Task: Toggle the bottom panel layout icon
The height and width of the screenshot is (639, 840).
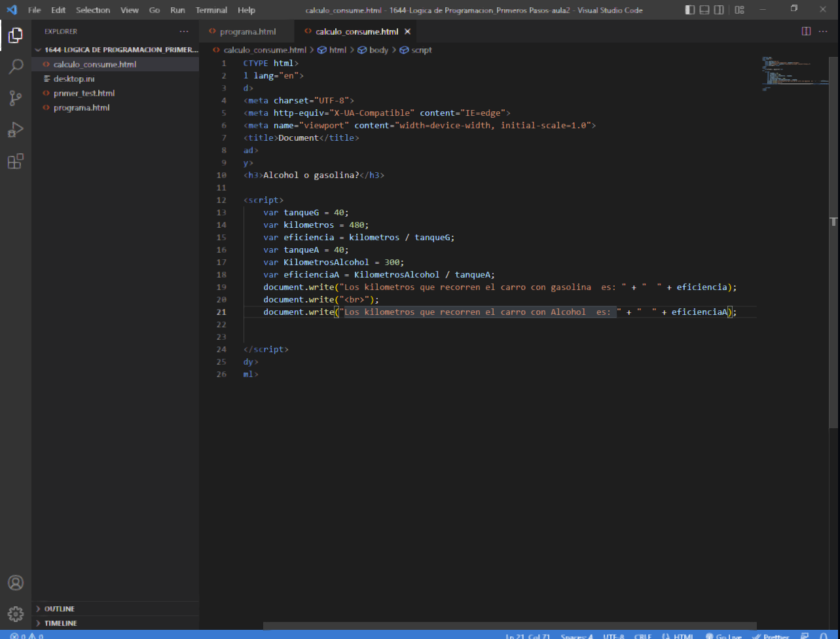Action: (704, 10)
